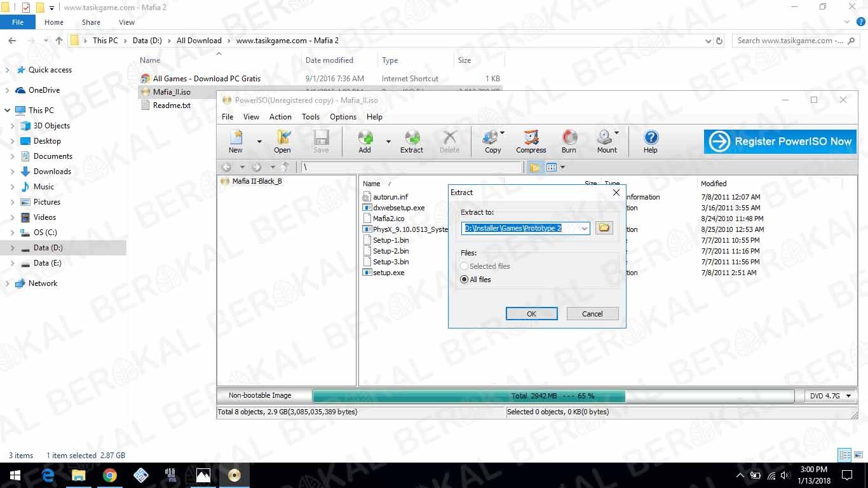Viewport: 868px width, 488px height.
Task: Toggle the folders pane icon in PowerISO
Action: (x=534, y=167)
